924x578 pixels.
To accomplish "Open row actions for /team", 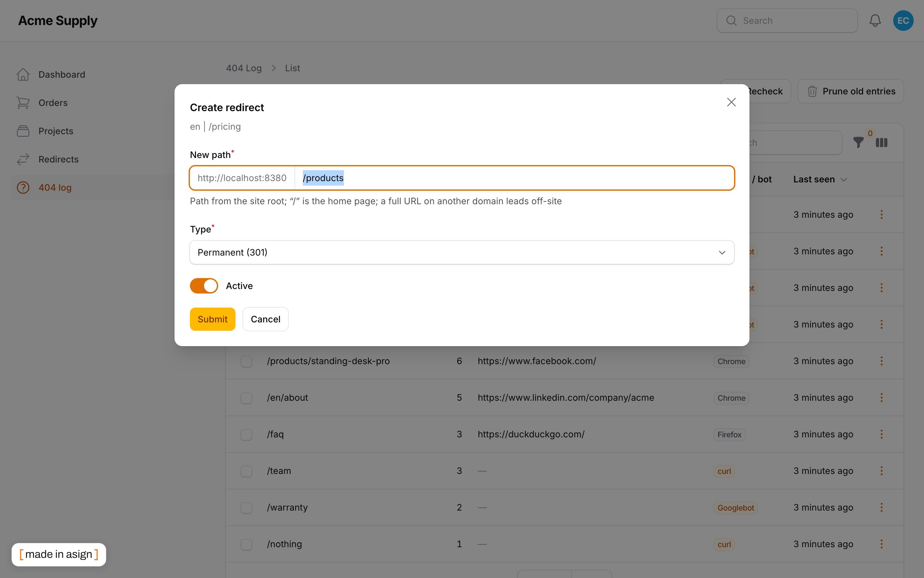I will click(882, 471).
